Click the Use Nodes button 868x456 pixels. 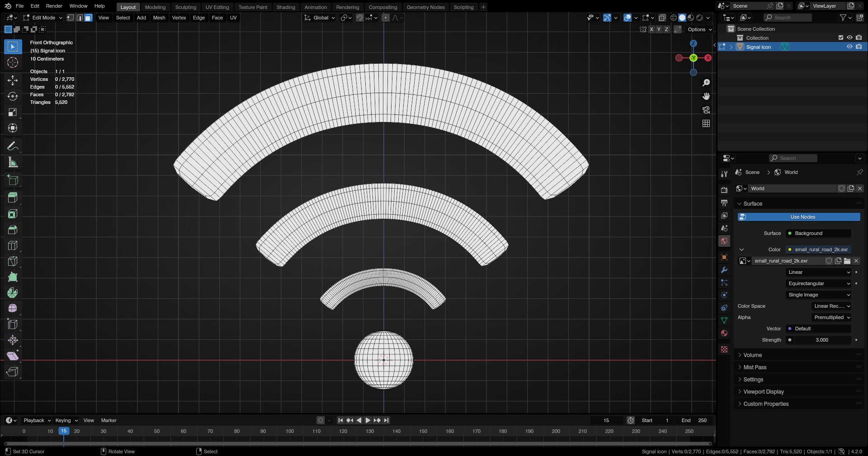(799, 217)
